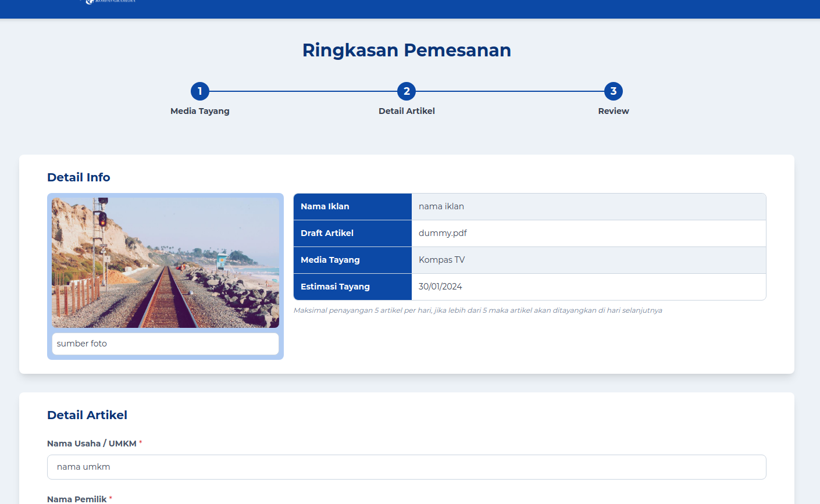The height and width of the screenshot is (504, 820).
Task: Select the Media Tayang step label
Action: 199,111
